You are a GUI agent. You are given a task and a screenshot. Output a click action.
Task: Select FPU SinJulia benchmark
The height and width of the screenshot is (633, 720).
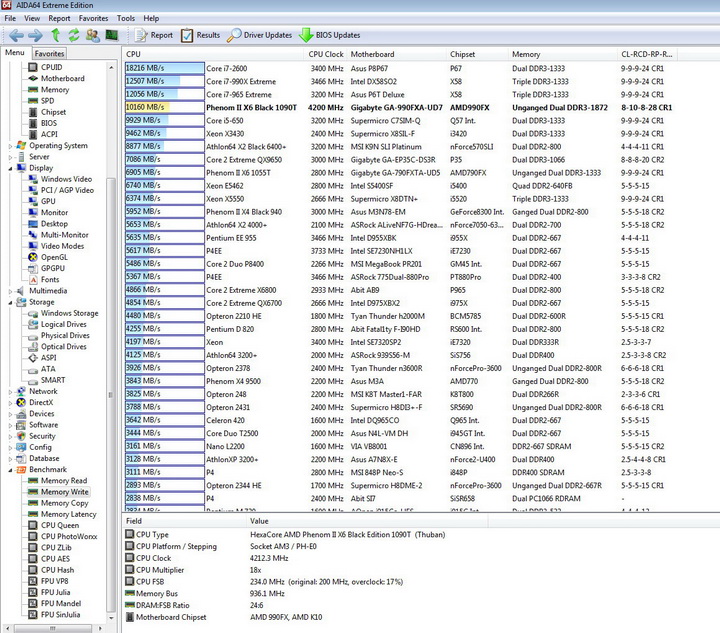pos(60,615)
